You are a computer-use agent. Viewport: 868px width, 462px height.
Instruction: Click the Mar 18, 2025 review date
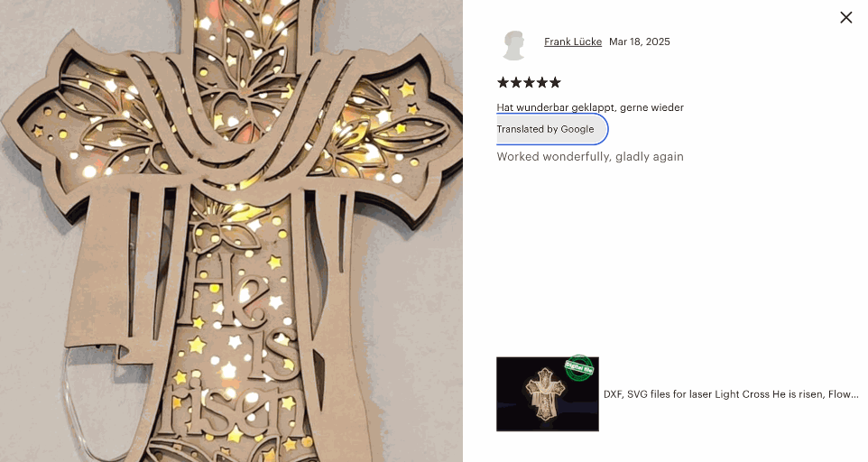[640, 42]
